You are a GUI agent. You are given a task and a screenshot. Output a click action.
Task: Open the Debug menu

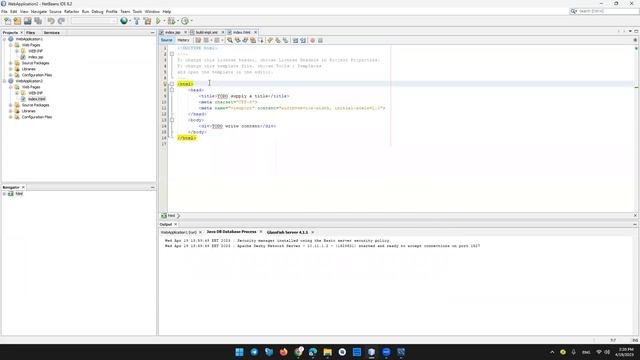pos(97,11)
